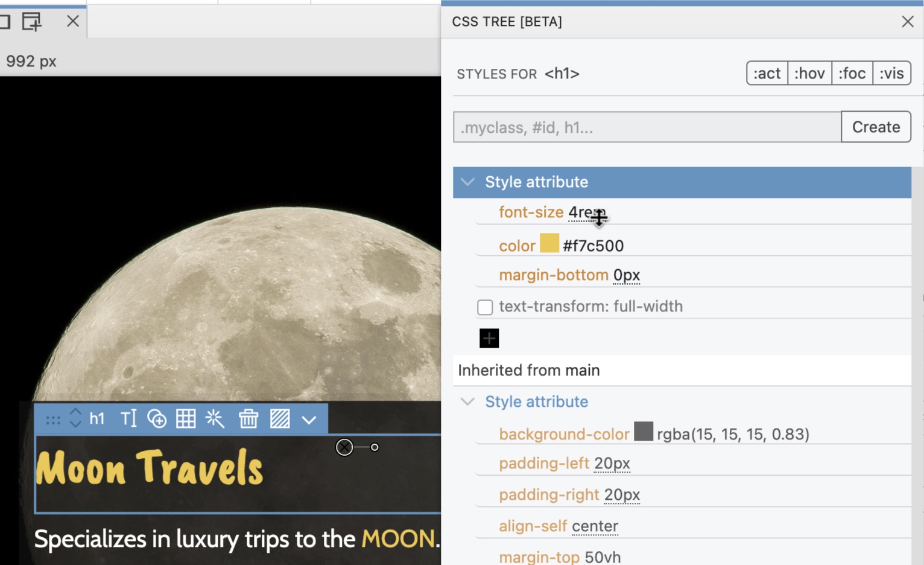Close the CSS Tree panel

(907, 22)
